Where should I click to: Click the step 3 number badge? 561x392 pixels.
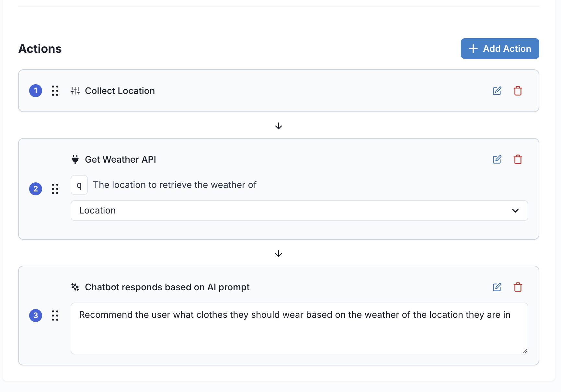[36, 316]
